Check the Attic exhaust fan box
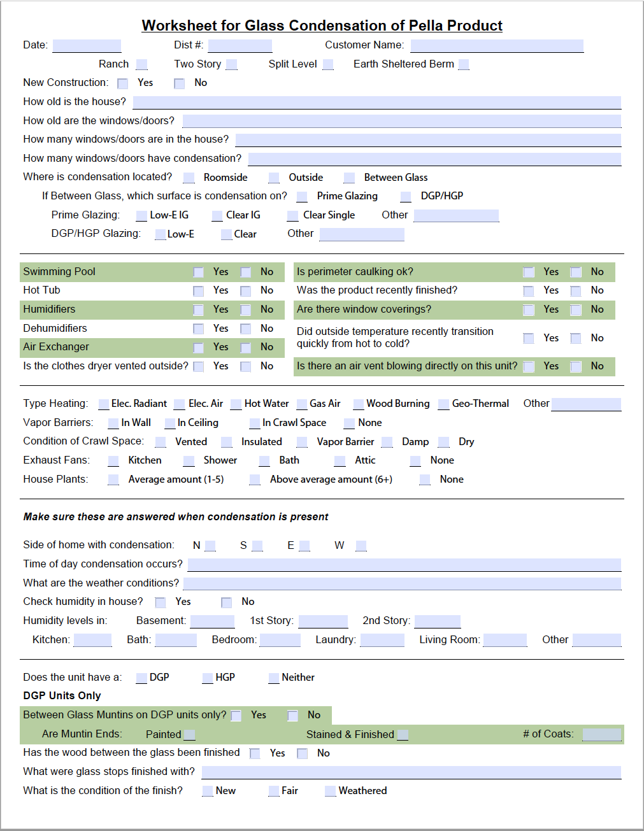Image resolution: width=644 pixels, height=831 pixels. 341,460
